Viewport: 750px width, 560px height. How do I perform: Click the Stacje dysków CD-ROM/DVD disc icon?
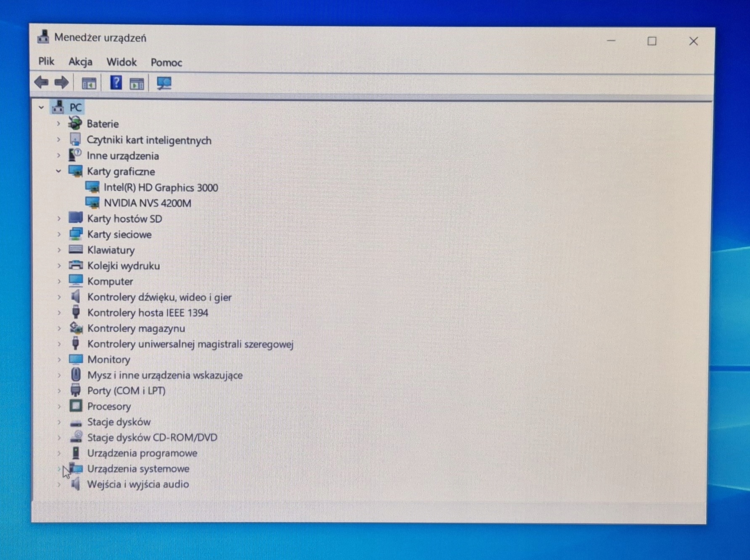click(76, 437)
